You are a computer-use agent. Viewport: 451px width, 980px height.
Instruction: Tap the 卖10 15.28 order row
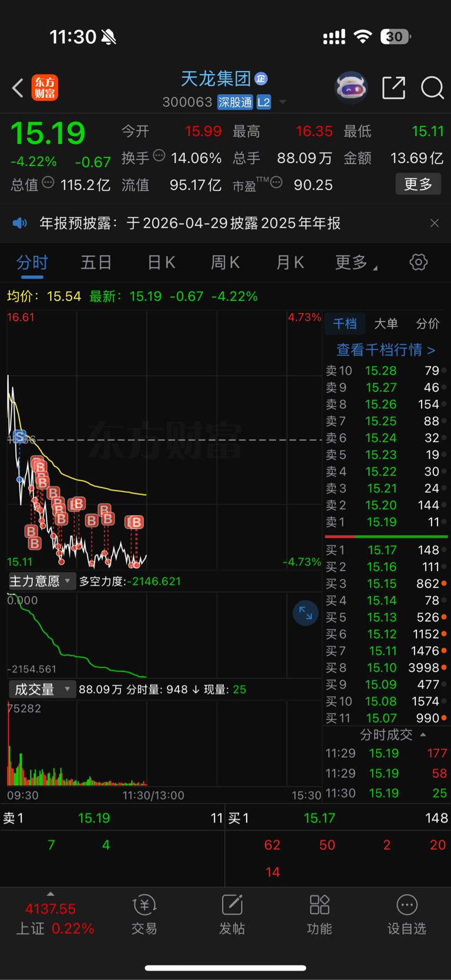pos(386,371)
